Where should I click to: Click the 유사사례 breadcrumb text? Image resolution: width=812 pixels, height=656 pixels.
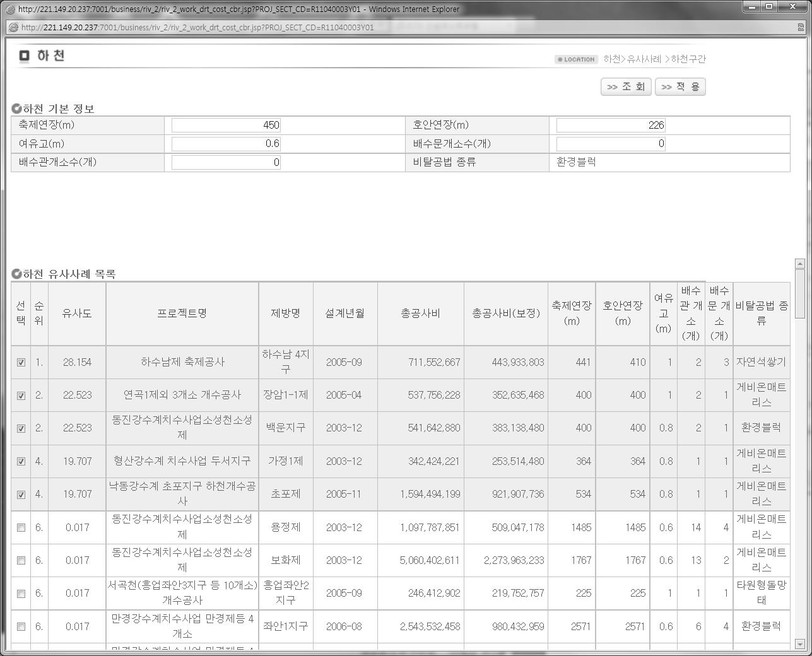[644, 59]
